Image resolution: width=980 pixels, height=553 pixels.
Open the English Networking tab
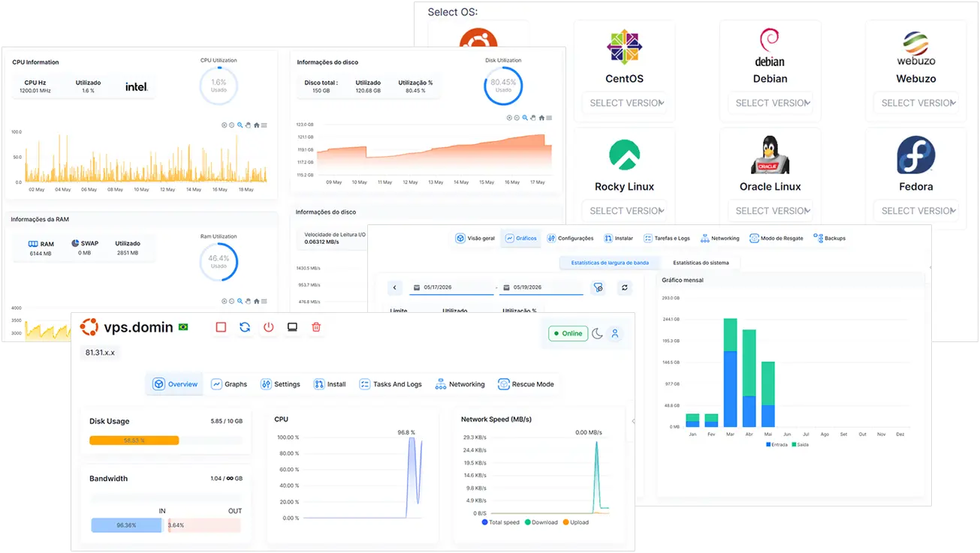459,384
